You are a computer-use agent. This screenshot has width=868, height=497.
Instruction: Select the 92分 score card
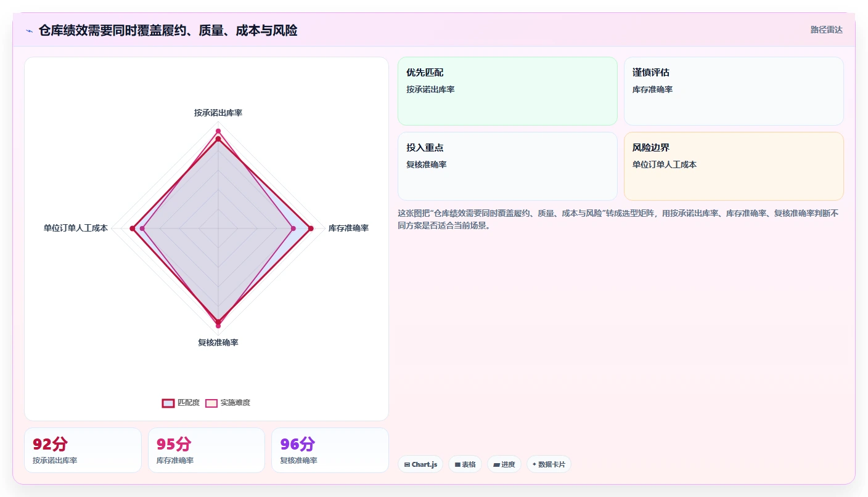pos(83,450)
